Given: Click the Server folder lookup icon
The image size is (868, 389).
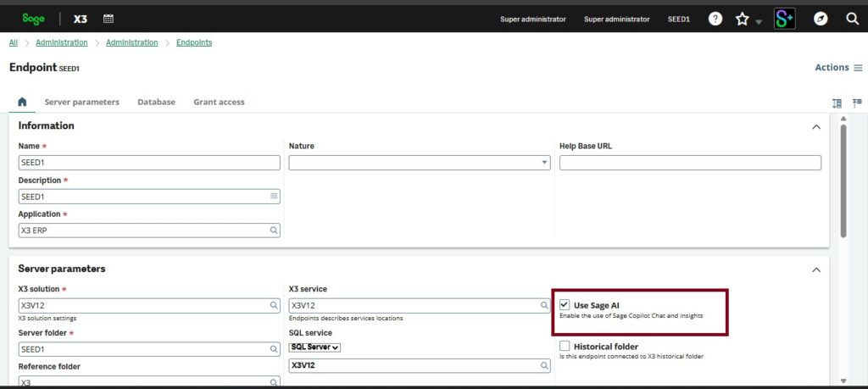Looking at the screenshot, I should [274, 349].
